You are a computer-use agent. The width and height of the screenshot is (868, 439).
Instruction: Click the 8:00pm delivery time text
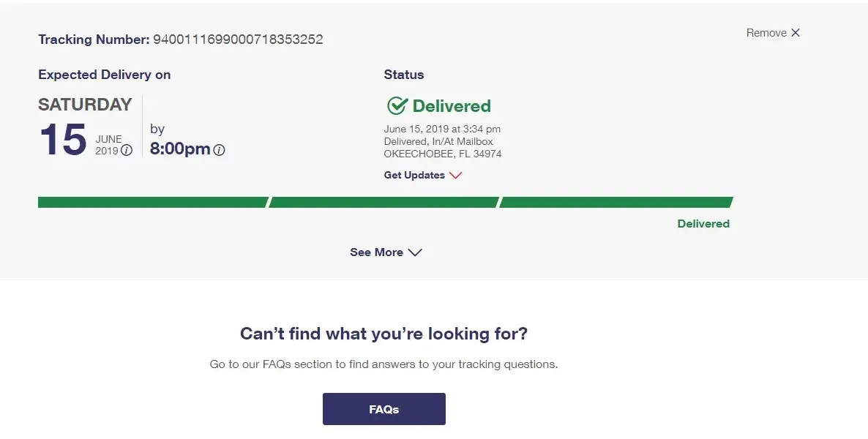tap(180, 149)
